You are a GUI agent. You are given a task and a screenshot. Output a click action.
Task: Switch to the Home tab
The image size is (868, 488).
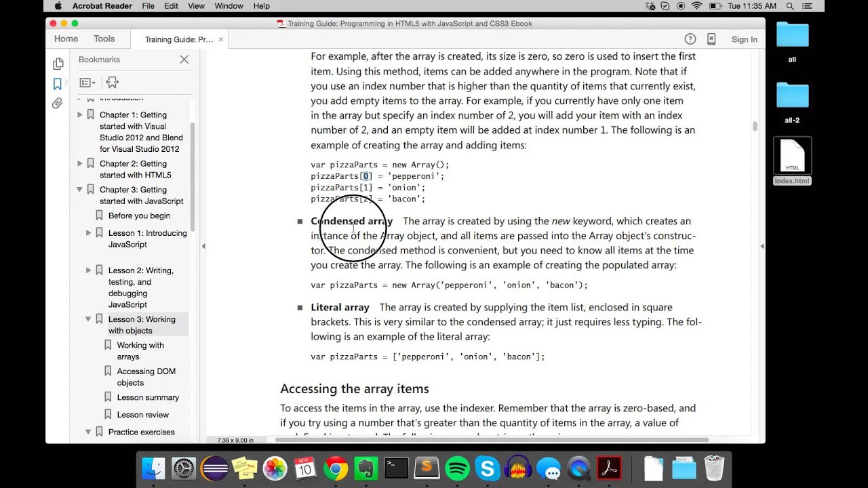66,39
